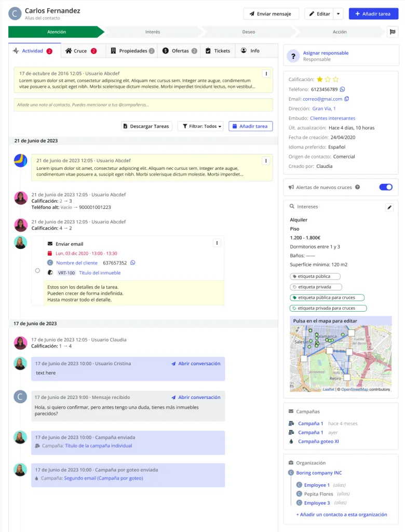Set rating with the first filled star

(x=319, y=79)
